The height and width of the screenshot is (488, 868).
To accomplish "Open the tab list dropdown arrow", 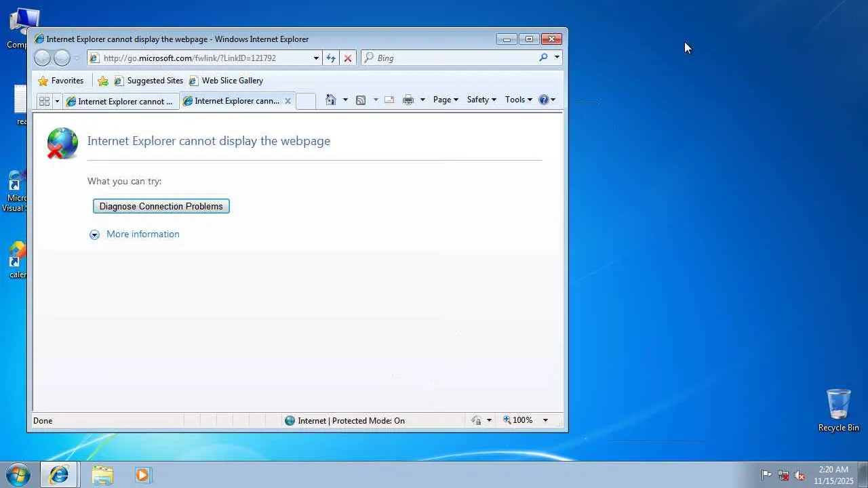I will [57, 101].
